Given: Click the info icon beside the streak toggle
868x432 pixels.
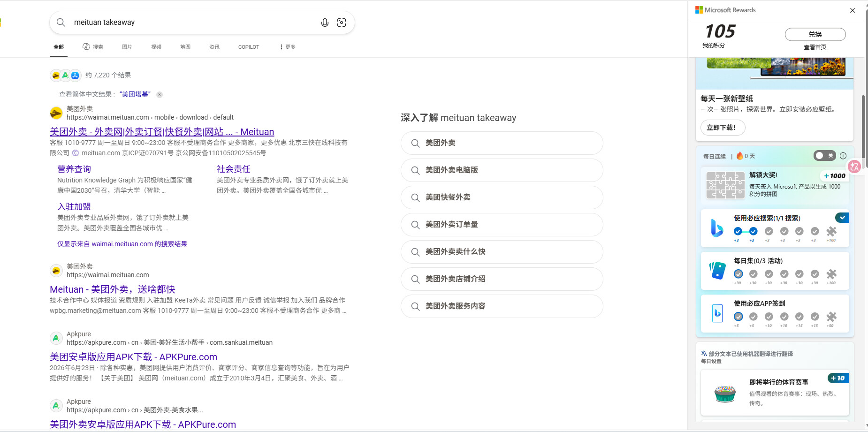Looking at the screenshot, I should [x=843, y=156].
